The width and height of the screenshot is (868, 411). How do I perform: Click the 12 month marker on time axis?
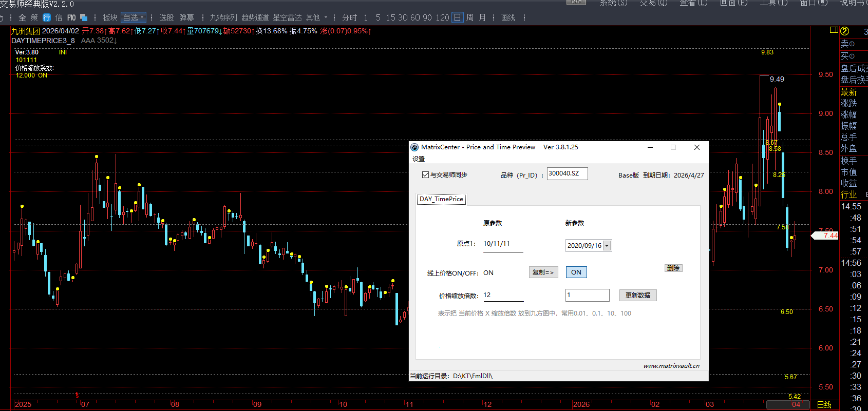click(487, 404)
